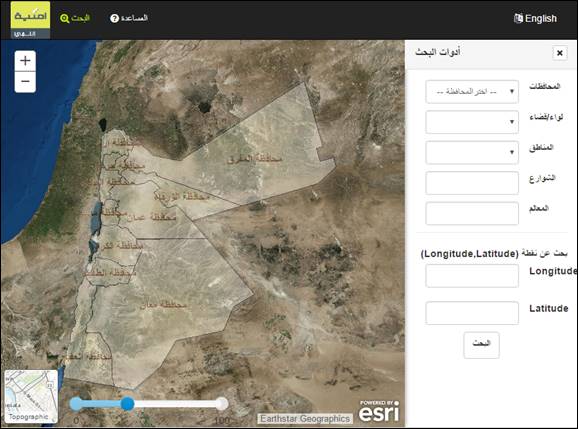Switch language to English

coord(541,18)
